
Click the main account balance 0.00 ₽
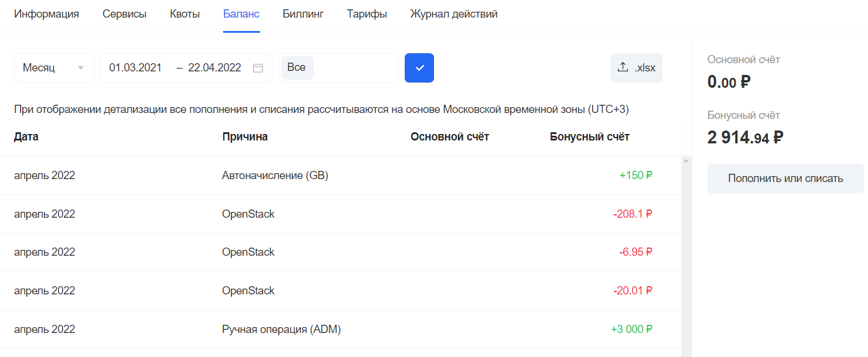click(729, 82)
